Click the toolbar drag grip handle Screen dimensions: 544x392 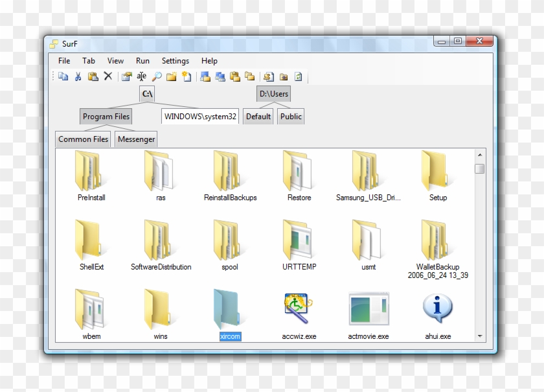tap(53, 76)
